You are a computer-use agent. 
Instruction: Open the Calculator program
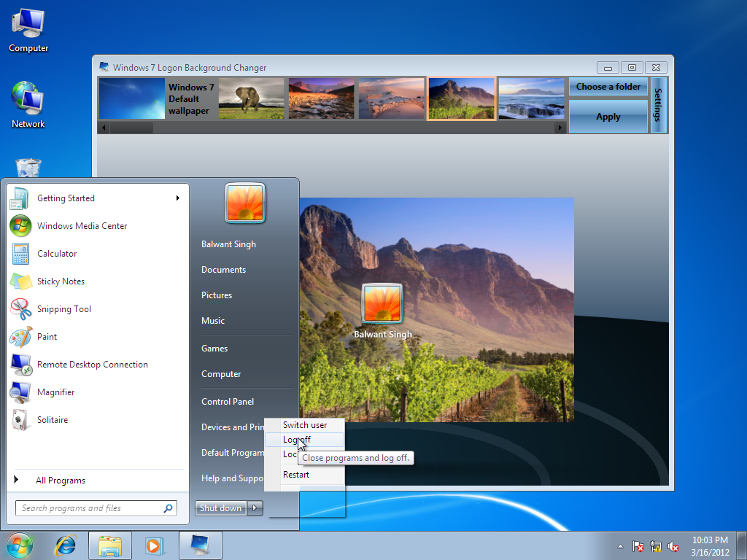click(98, 253)
